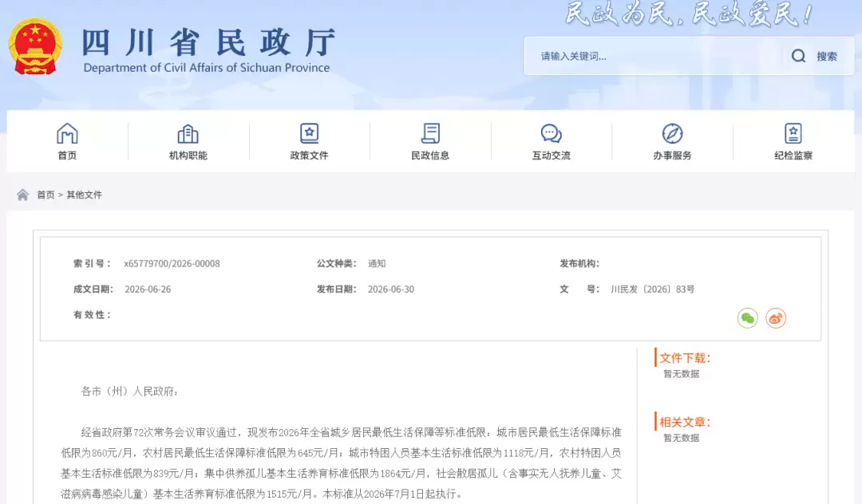The height and width of the screenshot is (504, 862).
Task: Share via the WeChat icon
Action: click(748, 318)
